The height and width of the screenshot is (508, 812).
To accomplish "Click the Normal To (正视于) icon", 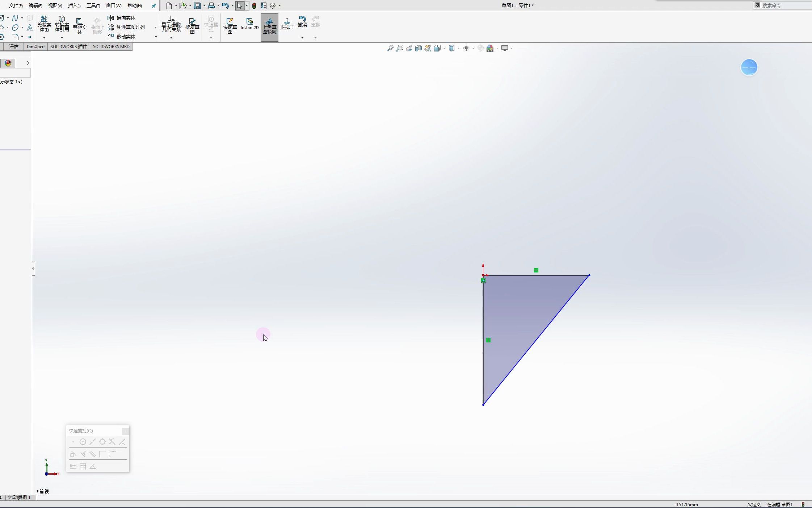I will 287,24.
